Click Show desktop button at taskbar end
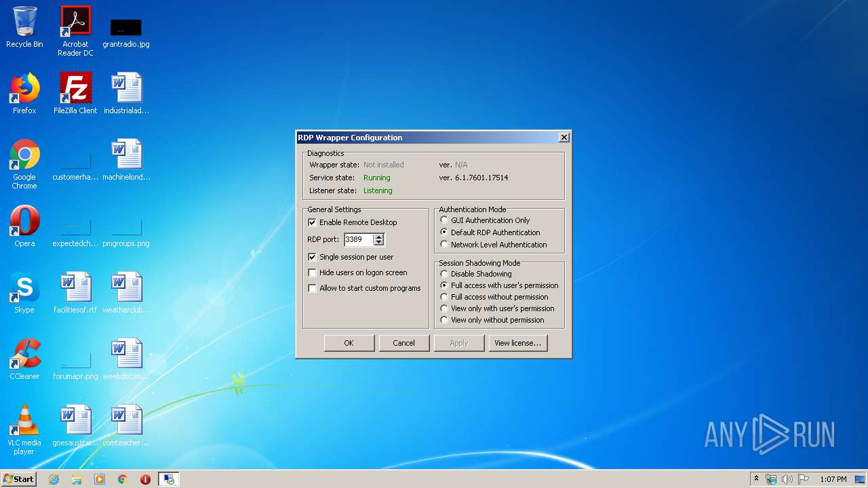This screenshot has height=488, width=868. point(861,479)
